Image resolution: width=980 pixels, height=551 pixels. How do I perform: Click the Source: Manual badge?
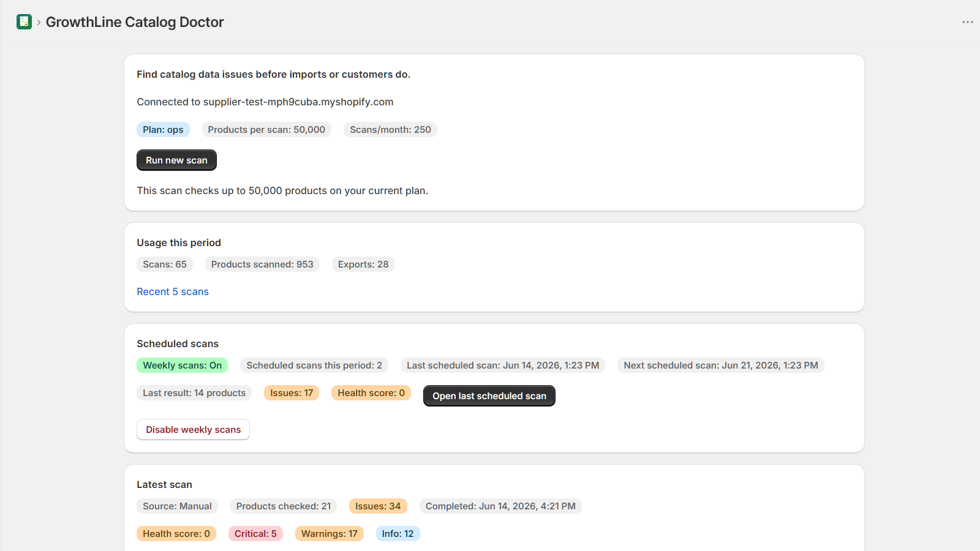tap(177, 506)
